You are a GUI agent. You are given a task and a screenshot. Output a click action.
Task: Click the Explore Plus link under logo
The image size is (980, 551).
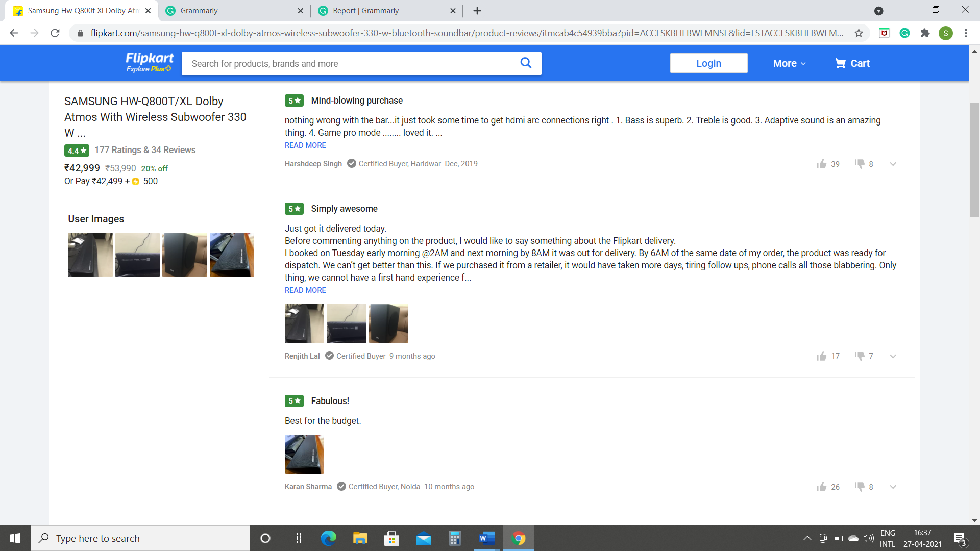pyautogui.click(x=149, y=69)
